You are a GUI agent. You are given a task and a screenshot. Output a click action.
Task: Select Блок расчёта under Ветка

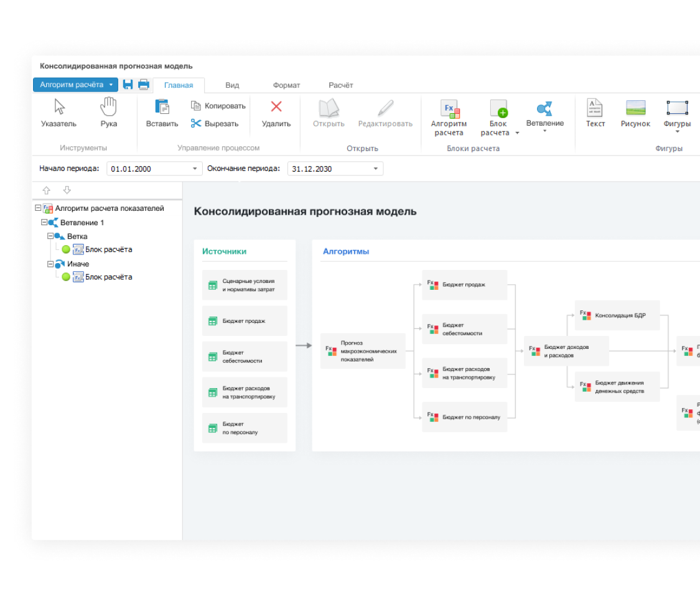108,249
